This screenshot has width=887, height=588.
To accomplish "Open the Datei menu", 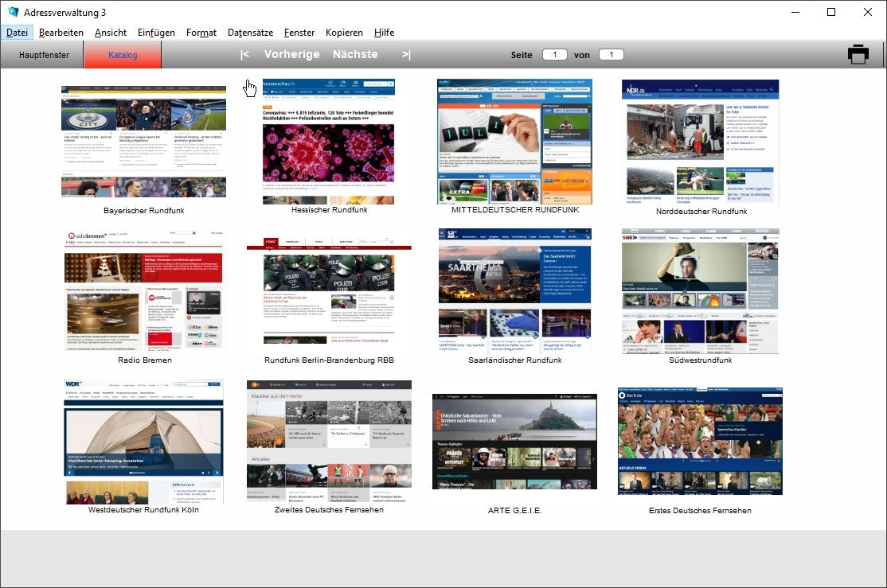I will (x=17, y=33).
